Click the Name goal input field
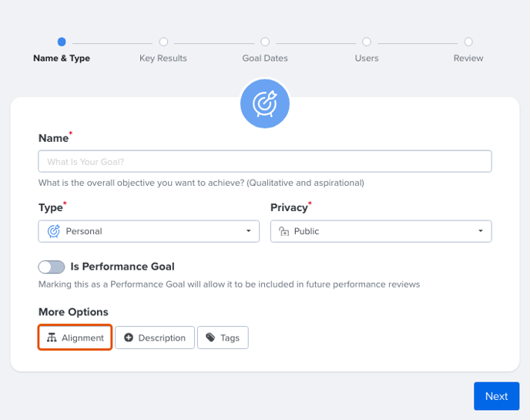The image size is (530, 420). (265, 161)
